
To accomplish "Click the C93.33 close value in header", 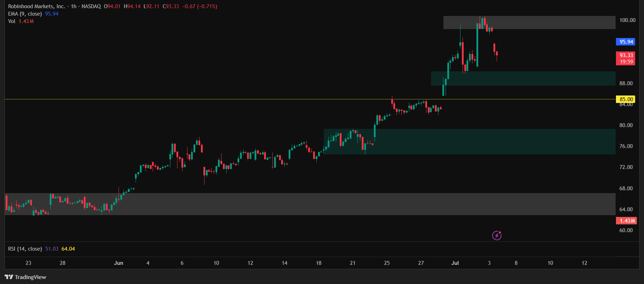I will tap(171, 6).
